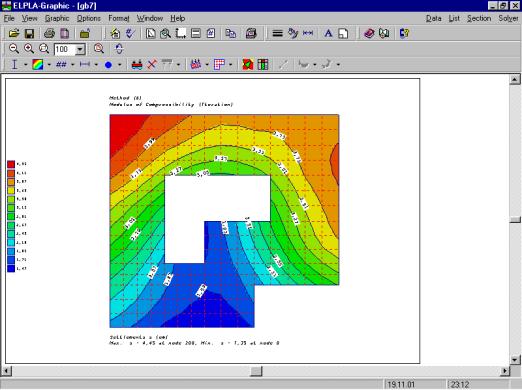
Task: Select the rainbow contour colors icon
Action: click(37, 64)
